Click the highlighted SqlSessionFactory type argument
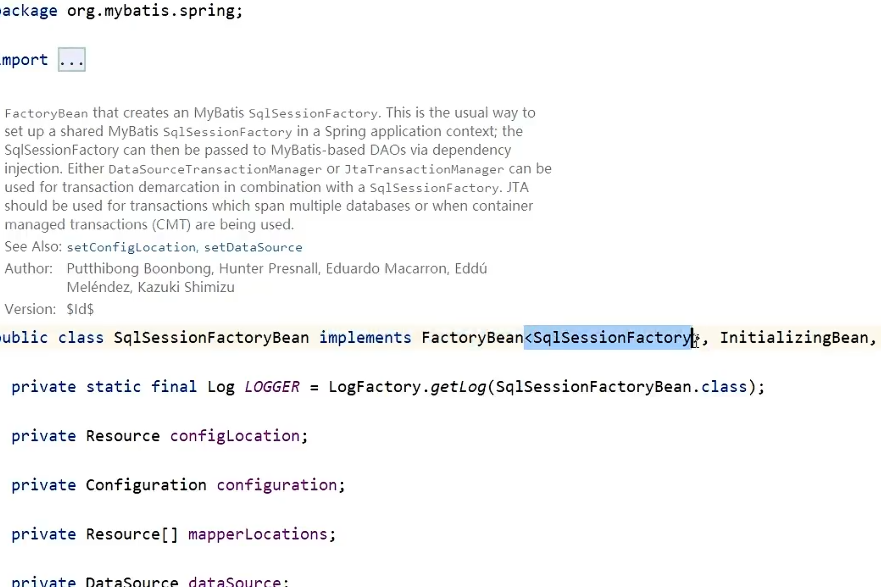The image size is (881, 587). (612, 338)
